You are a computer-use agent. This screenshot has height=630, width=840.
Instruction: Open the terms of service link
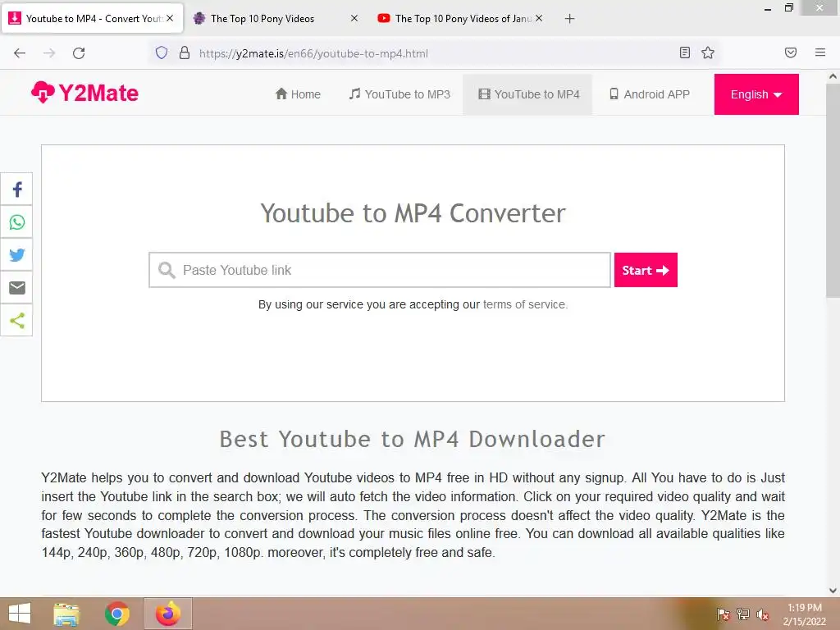(x=524, y=304)
